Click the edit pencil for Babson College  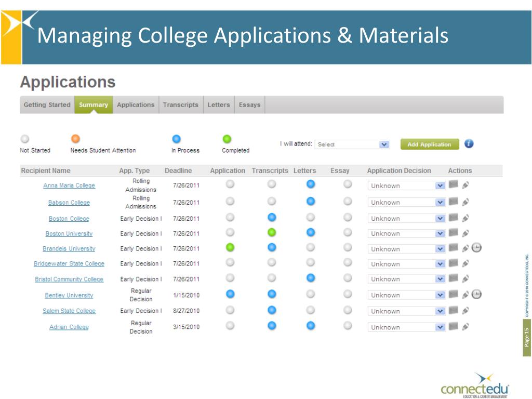click(x=465, y=202)
